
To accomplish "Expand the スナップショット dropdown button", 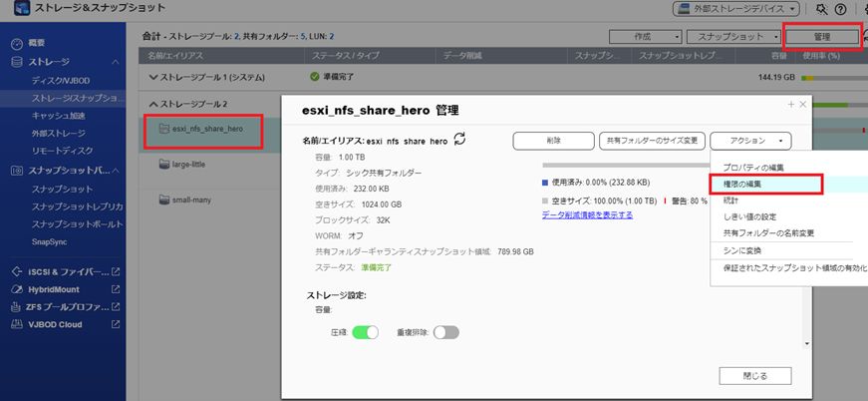I will point(737,36).
